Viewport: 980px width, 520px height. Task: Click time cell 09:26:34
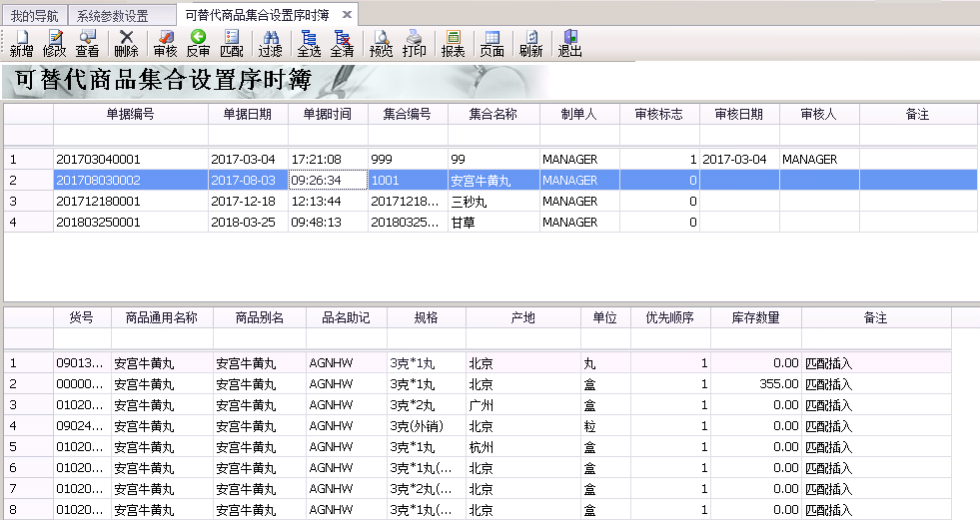tap(328, 181)
